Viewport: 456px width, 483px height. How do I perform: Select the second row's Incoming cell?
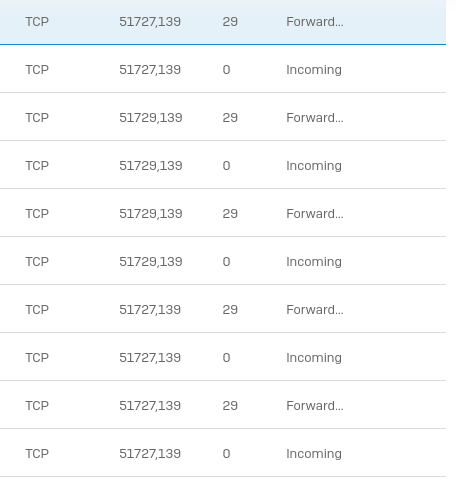coord(314,70)
